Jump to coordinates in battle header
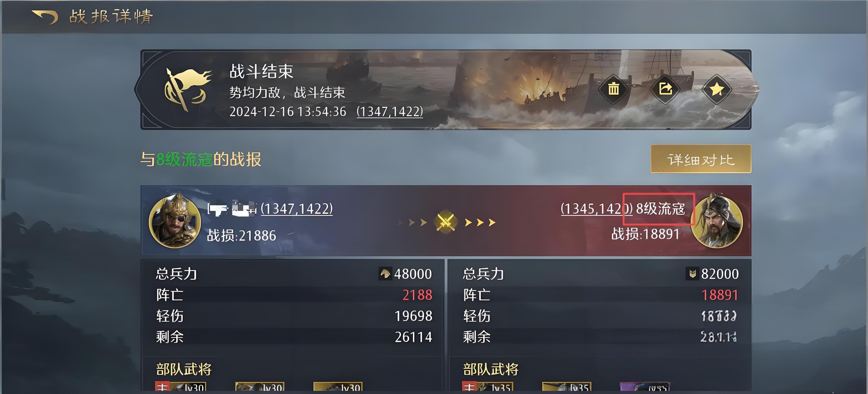The image size is (868, 394). point(390,112)
